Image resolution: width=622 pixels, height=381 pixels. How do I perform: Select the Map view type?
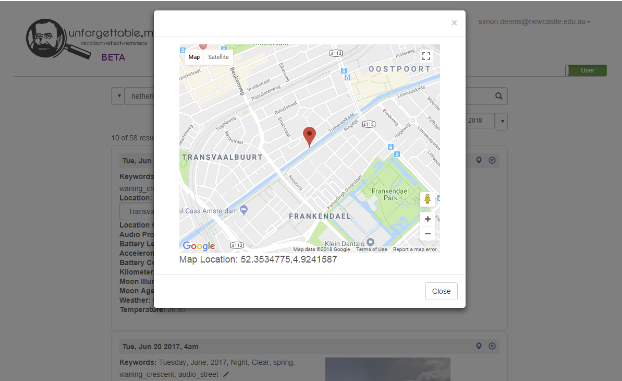click(194, 57)
